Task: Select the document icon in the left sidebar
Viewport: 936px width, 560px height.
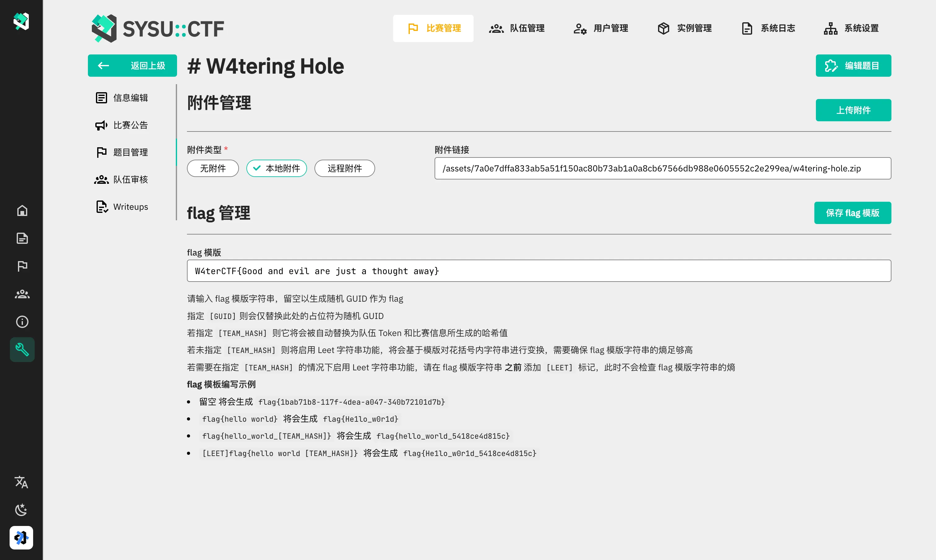Action: (x=22, y=238)
